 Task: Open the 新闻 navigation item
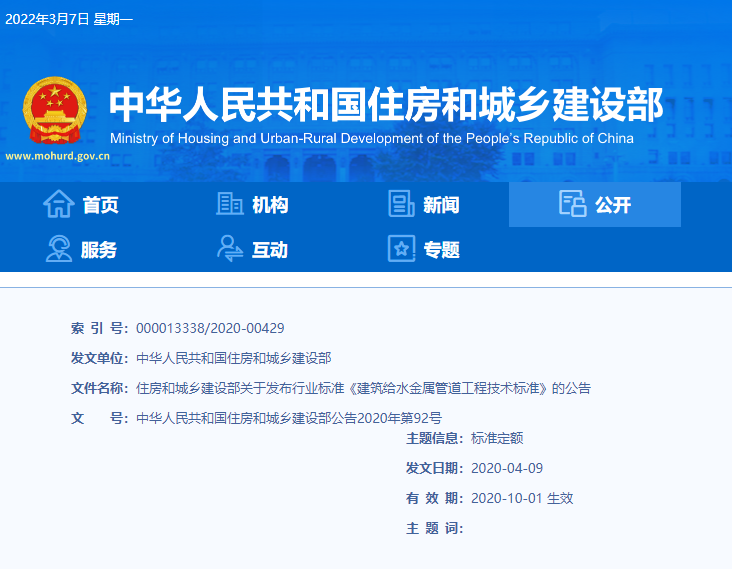pyautogui.click(x=441, y=205)
